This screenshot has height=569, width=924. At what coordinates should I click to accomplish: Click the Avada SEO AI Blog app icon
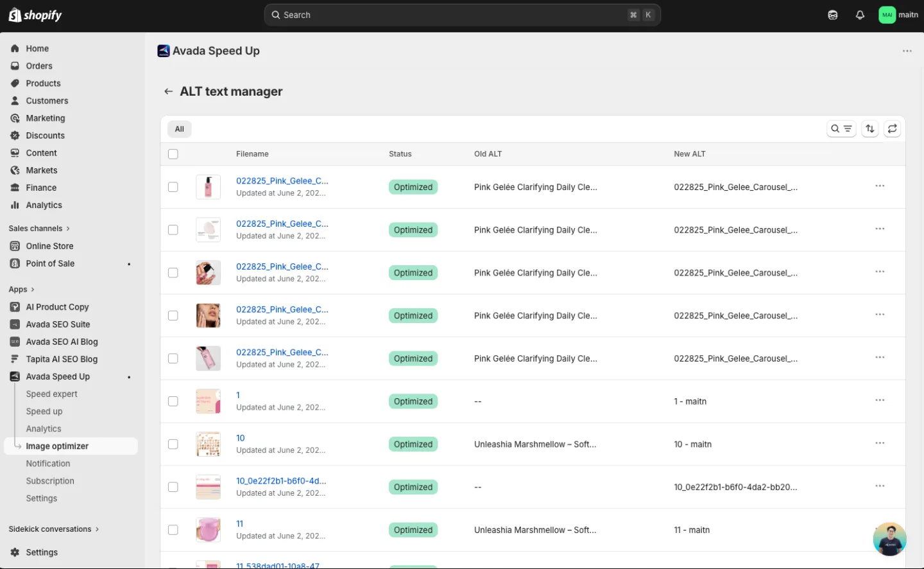(15, 342)
